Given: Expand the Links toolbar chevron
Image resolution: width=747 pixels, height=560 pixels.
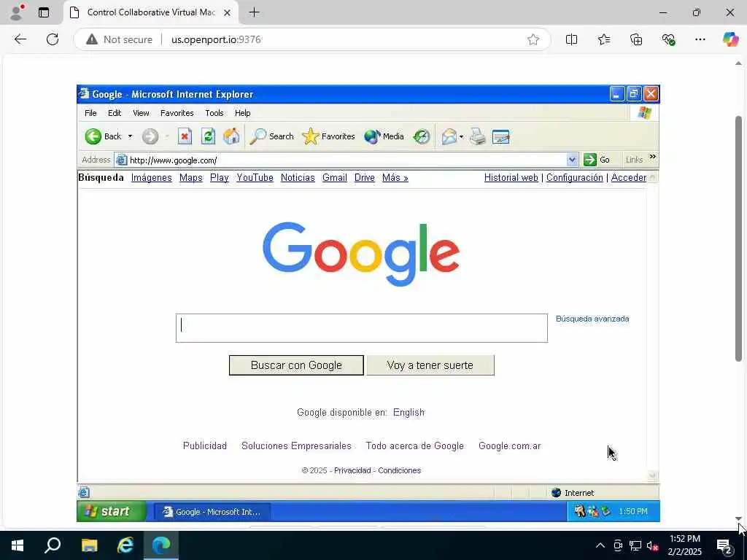Looking at the screenshot, I should pos(653,157).
